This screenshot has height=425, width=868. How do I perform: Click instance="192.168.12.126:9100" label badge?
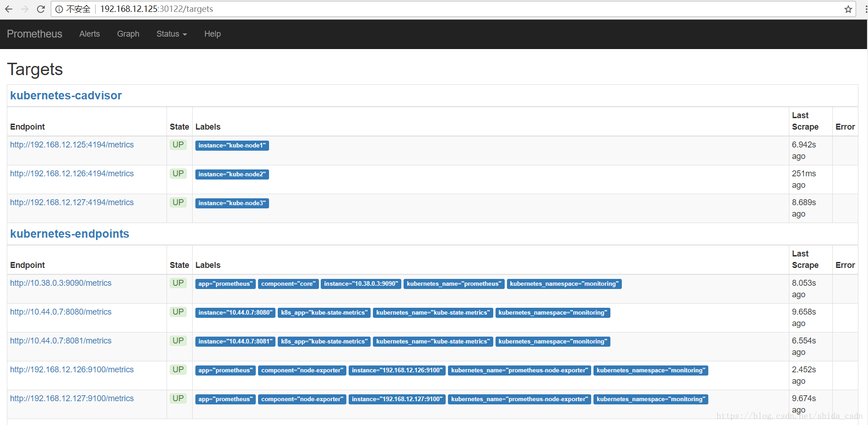point(397,371)
